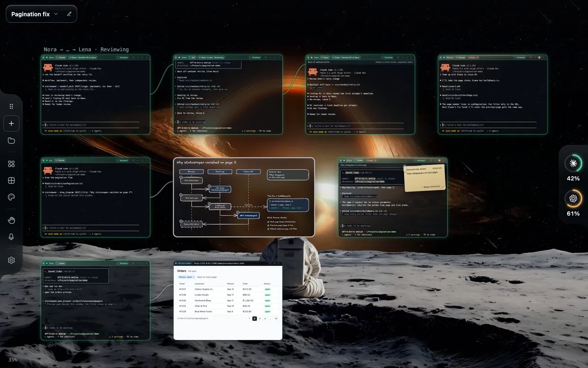Click the Finished badge in Lena's window
This screenshot has height=368, width=588.
click(x=388, y=57)
